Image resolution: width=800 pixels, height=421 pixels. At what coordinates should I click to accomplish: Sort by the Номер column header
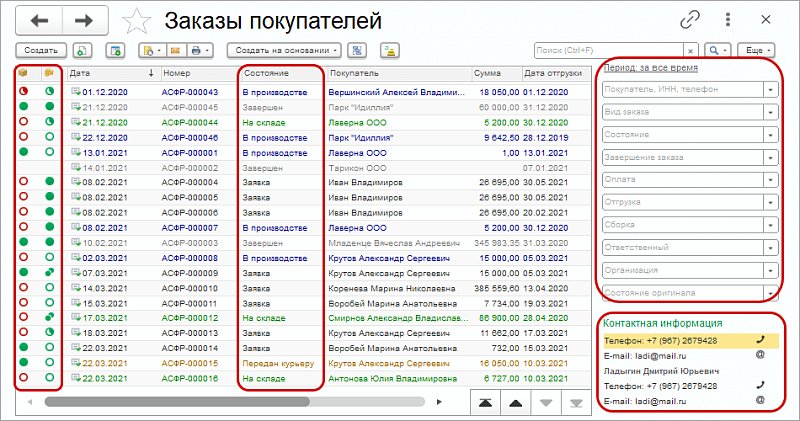point(199,73)
